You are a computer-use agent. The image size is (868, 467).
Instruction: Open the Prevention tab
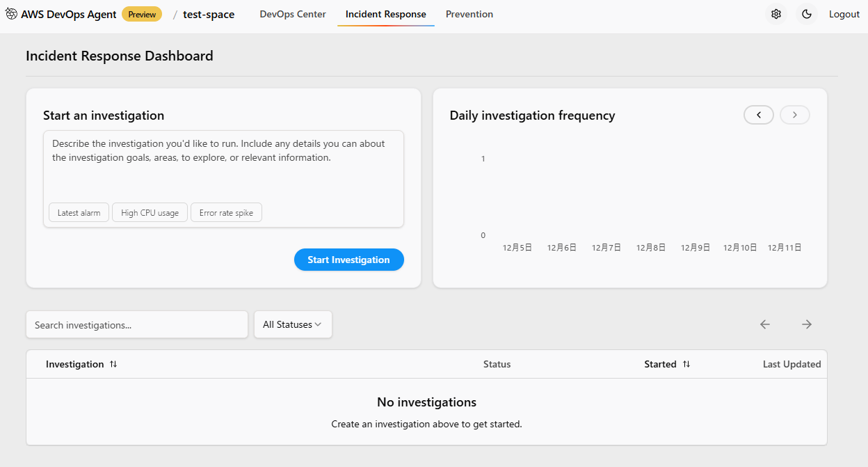[x=469, y=14]
